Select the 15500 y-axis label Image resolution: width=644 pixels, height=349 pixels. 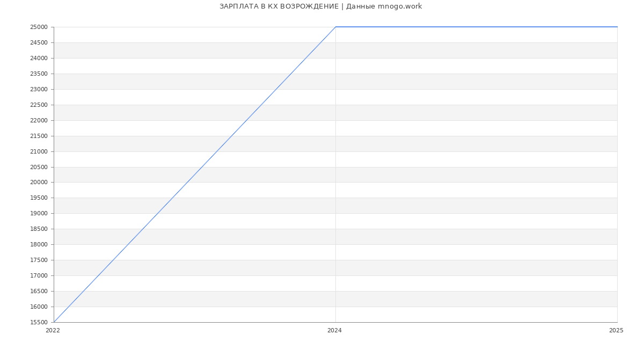(x=39, y=323)
